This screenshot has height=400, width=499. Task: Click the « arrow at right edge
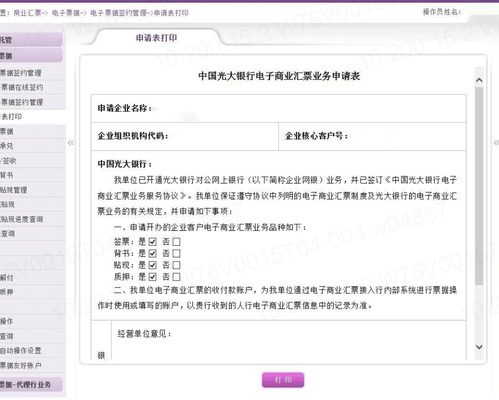[496, 143]
